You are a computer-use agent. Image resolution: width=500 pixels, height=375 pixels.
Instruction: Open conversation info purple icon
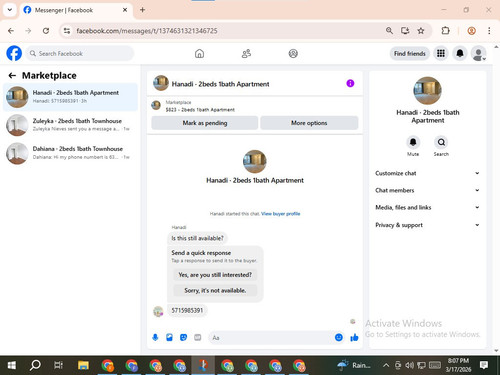(x=350, y=83)
